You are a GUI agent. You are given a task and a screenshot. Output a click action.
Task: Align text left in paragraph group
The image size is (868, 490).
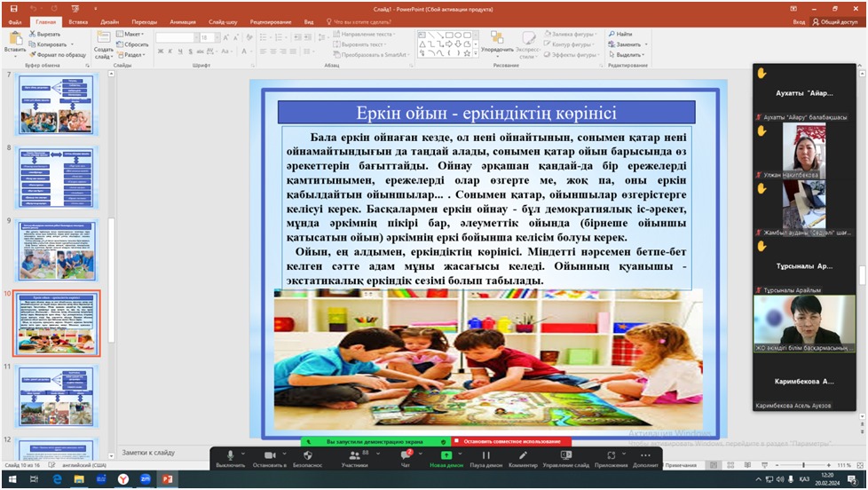click(x=263, y=51)
